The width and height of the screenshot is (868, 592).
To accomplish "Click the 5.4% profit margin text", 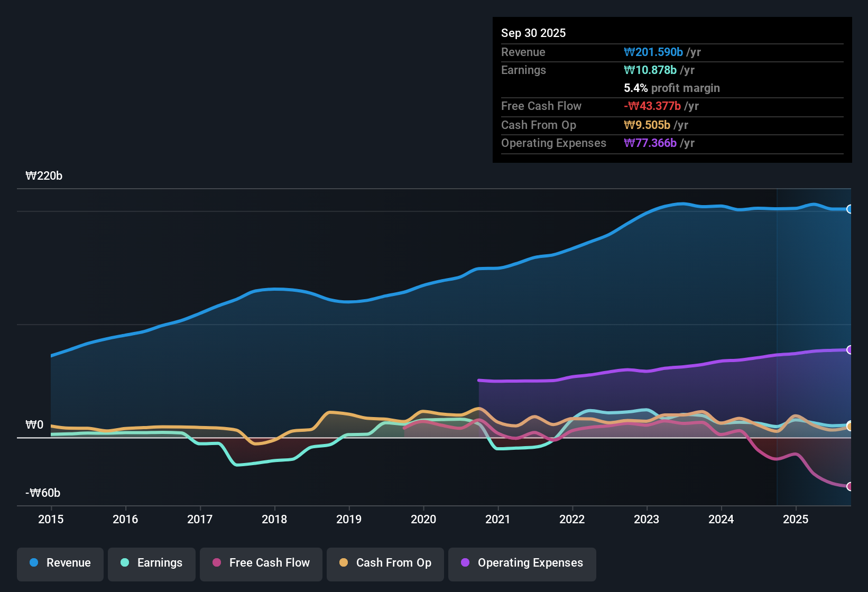I will point(672,88).
